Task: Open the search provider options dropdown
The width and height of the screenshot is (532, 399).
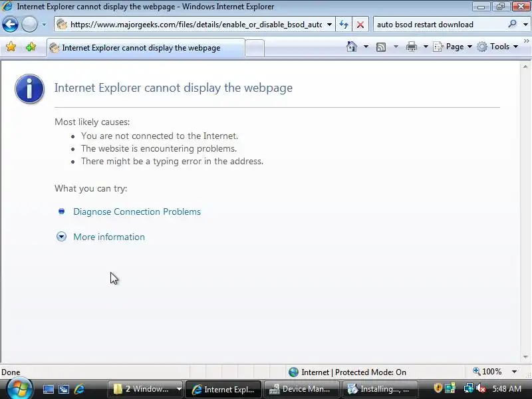Action: (525, 25)
